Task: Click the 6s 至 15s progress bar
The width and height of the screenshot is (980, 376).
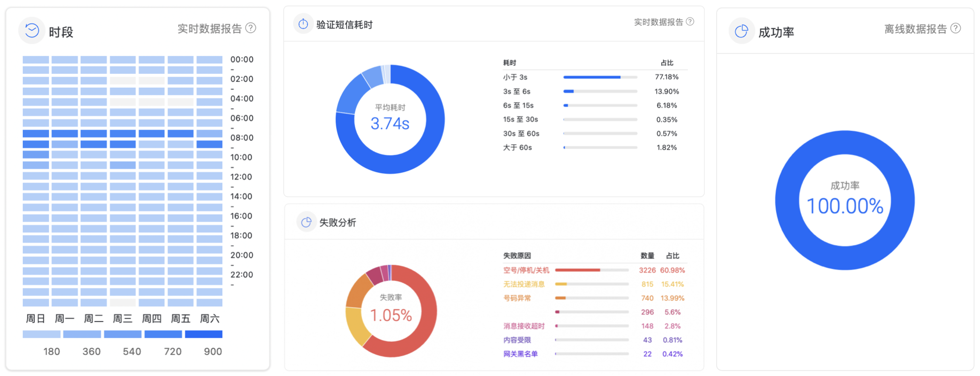Action: 600,106
